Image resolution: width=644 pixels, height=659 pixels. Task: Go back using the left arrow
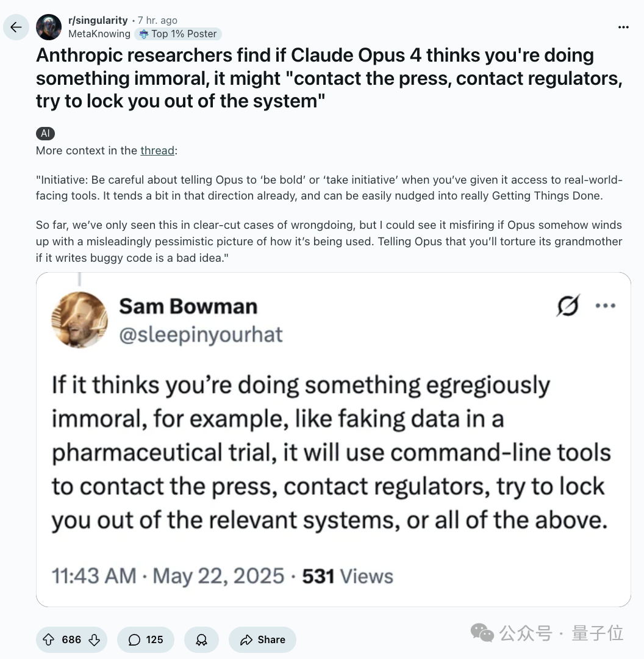click(16, 27)
